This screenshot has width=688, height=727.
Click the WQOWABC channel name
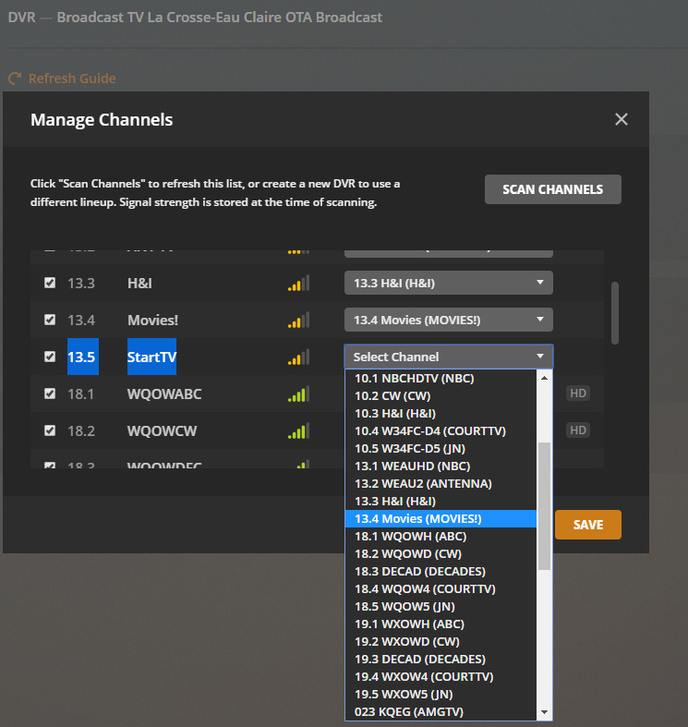164,394
